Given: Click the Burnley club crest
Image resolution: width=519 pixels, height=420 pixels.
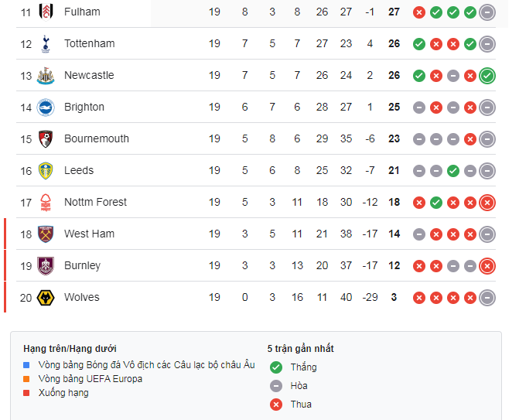Looking at the screenshot, I should (45, 265).
